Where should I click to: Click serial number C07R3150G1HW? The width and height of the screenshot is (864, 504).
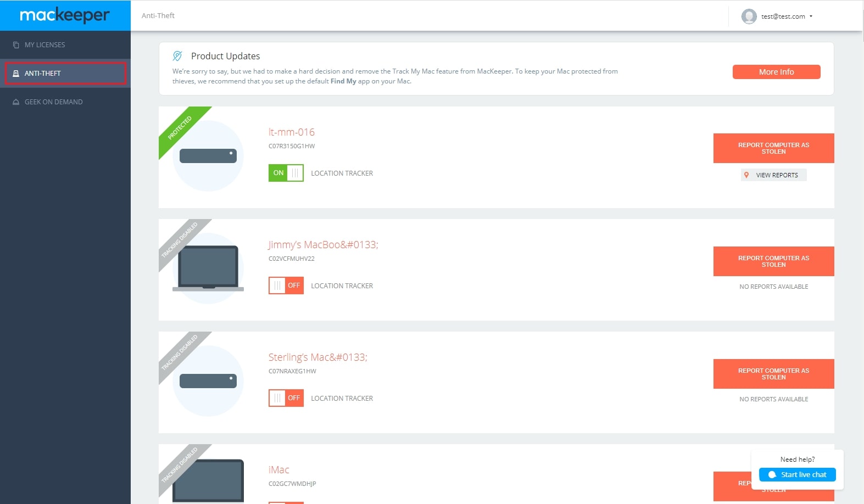pos(292,147)
